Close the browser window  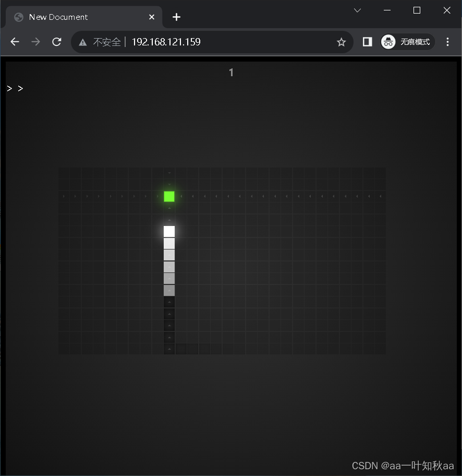(x=447, y=10)
